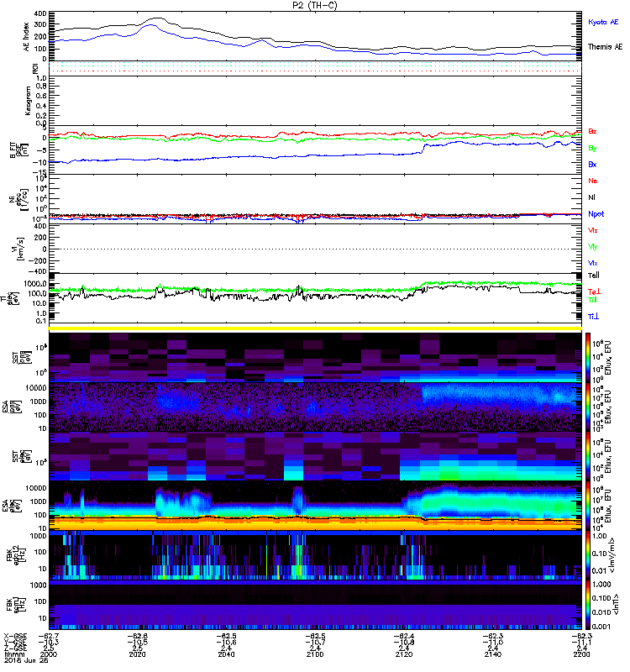The height and width of the screenshot is (672, 630).
Task: Click the black Tell legend label
Action: (x=594, y=276)
